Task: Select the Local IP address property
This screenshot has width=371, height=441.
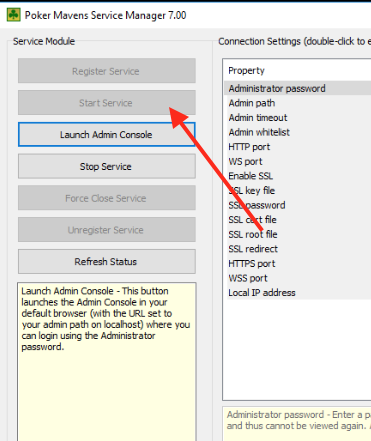Action: [298, 293]
